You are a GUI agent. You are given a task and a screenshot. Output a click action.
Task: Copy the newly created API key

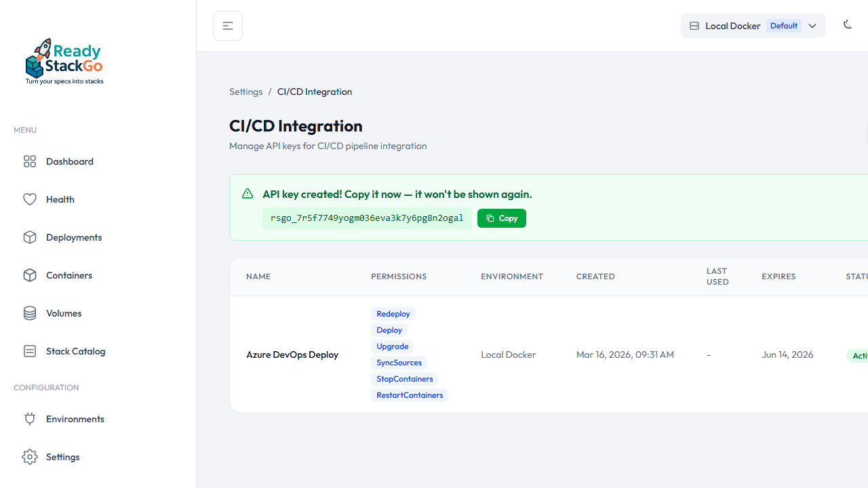(502, 218)
